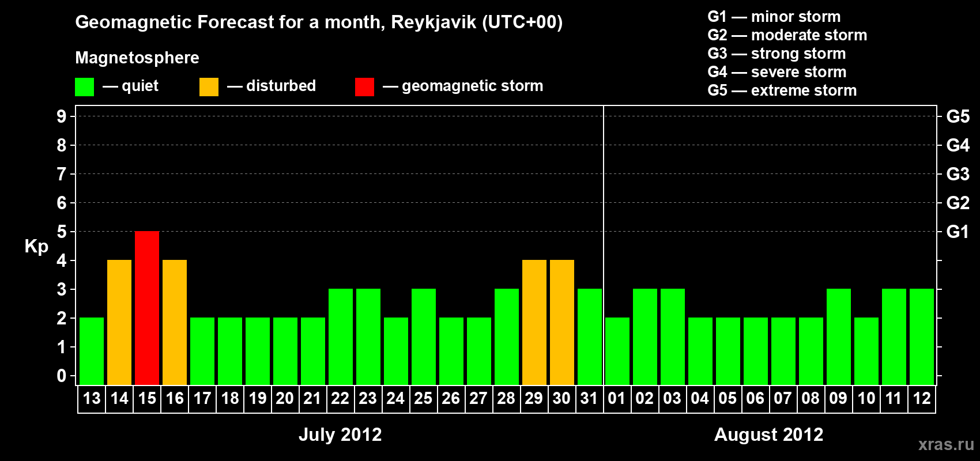Select the green bar for August 09
The image size is (980, 461).
pyautogui.click(x=839, y=337)
